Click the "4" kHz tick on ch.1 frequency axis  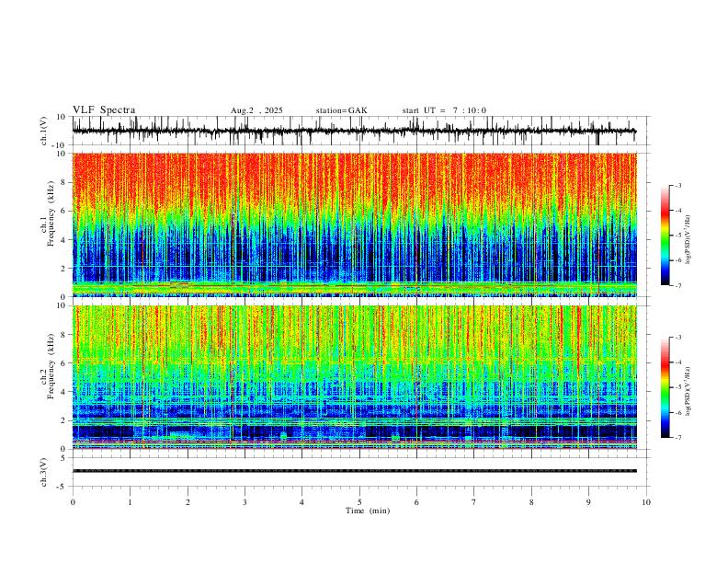(x=64, y=240)
